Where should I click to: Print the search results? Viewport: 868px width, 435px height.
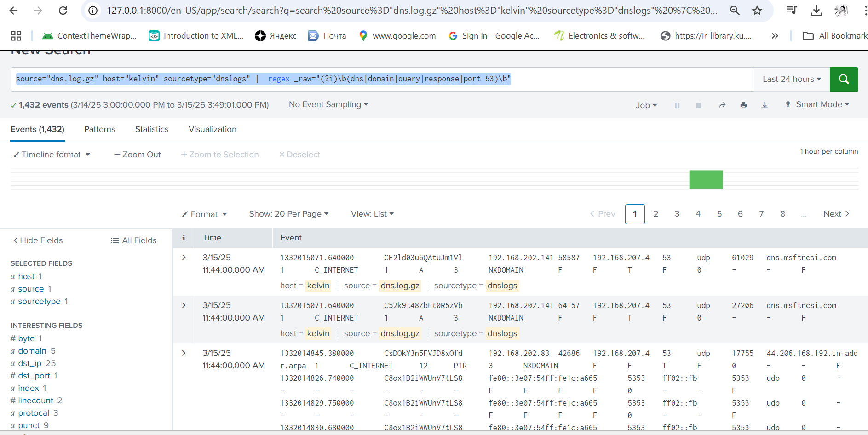[x=743, y=105]
